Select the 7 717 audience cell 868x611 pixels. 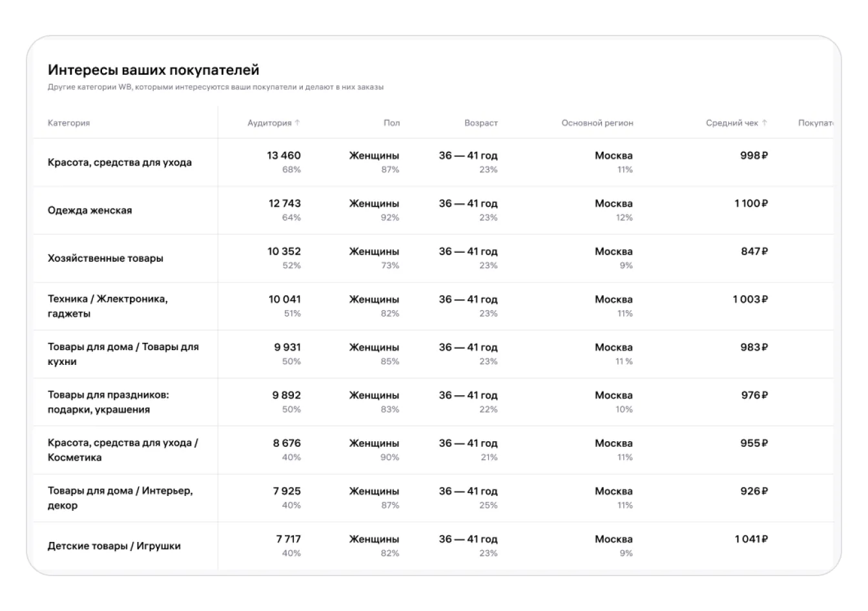pos(288,539)
